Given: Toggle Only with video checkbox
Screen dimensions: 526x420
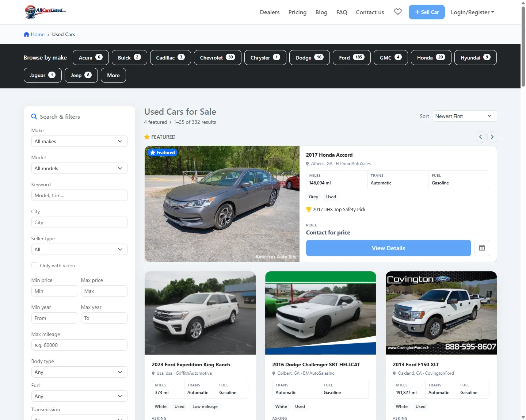Looking at the screenshot, I should [34, 265].
